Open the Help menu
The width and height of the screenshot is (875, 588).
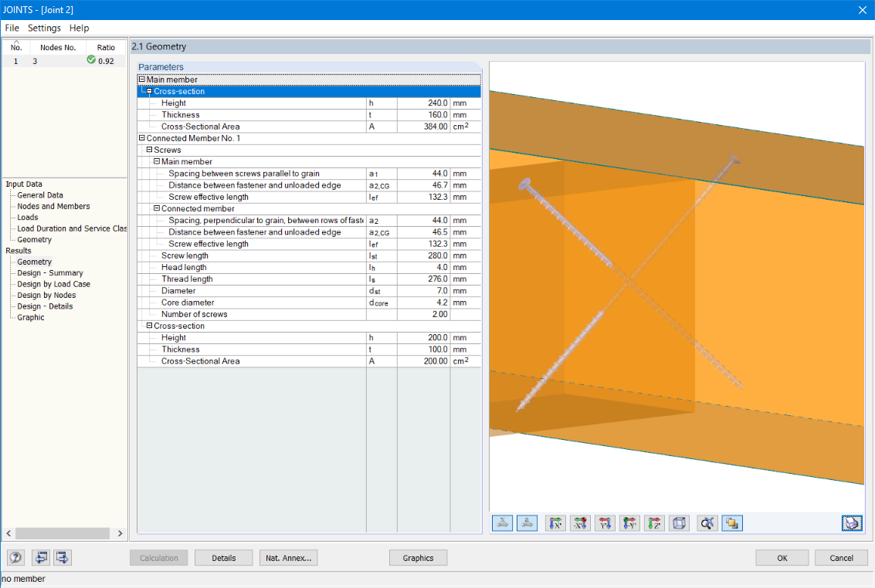[79, 28]
